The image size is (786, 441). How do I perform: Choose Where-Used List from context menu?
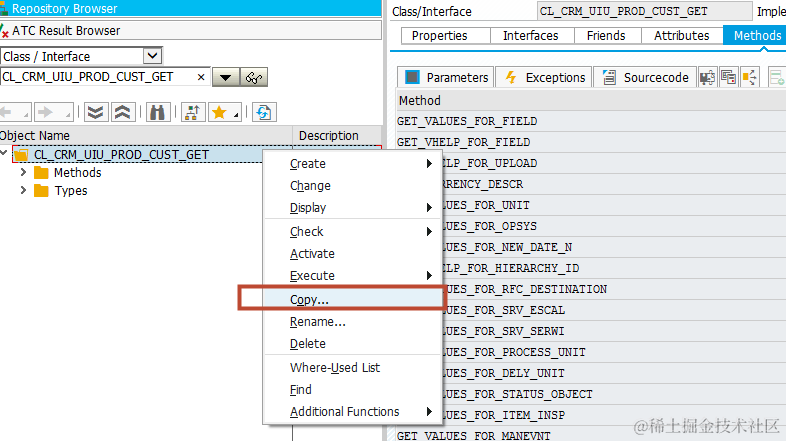click(x=352, y=368)
